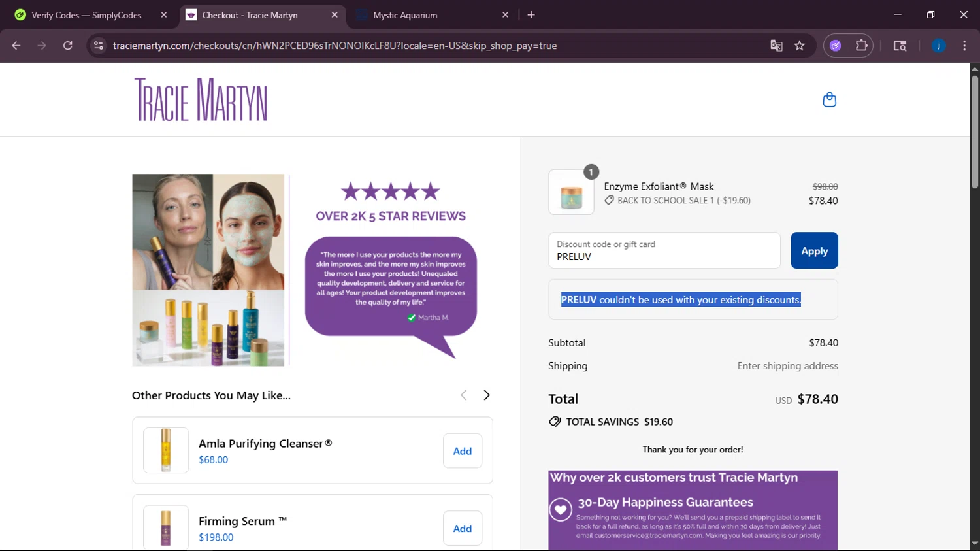Show next recommended products with right arrow

click(486, 395)
